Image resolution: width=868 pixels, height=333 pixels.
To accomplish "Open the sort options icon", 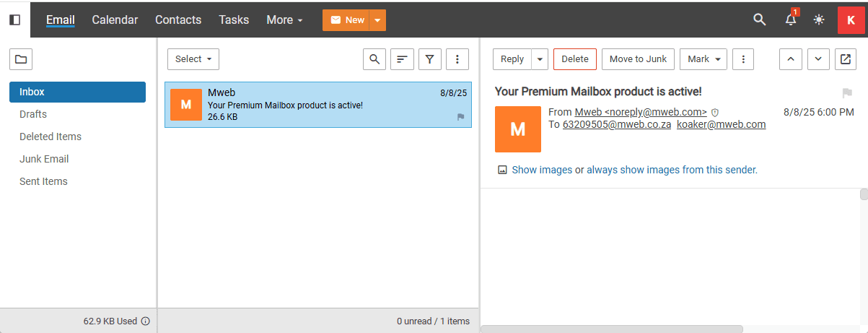I will 402,59.
